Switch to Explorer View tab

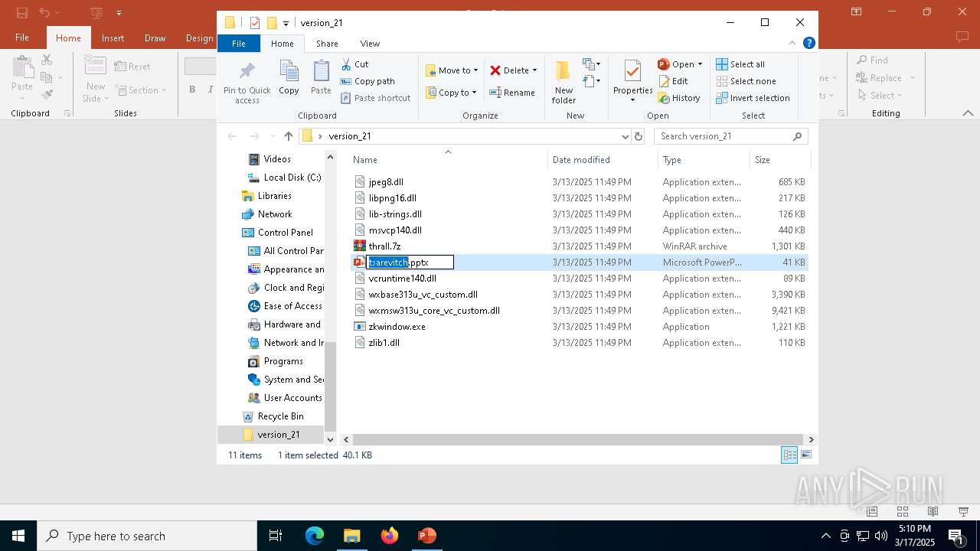coord(370,44)
